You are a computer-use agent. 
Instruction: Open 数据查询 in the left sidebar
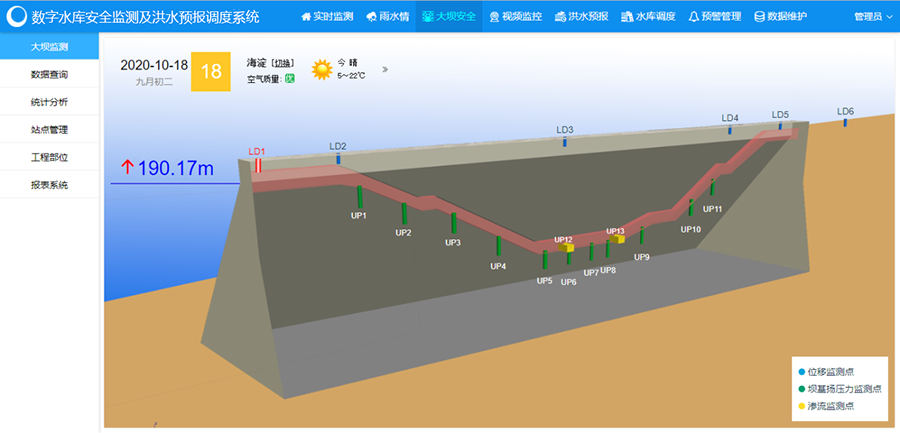pos(50,74)
